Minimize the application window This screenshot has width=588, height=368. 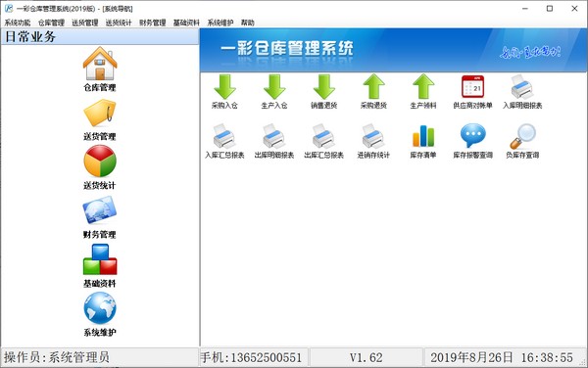click(x=525, y=9)
